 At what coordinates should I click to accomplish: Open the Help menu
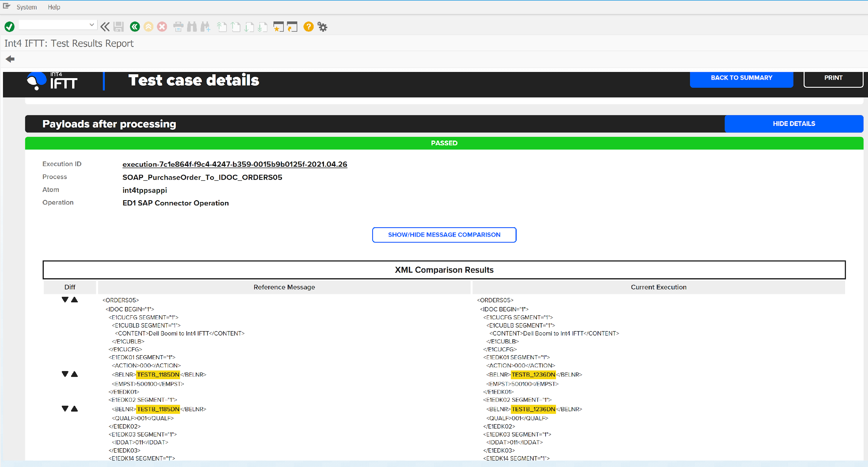point(54,7)
